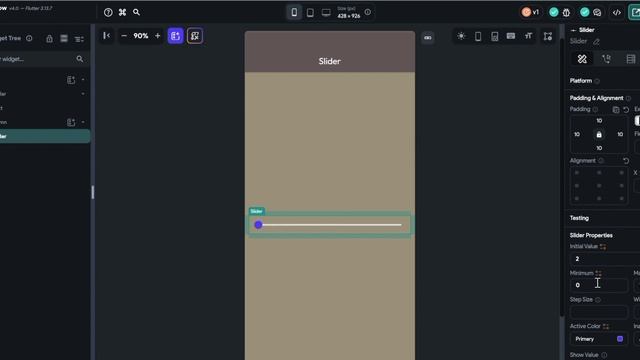Click info icon beside canvas size
Image resolution: width=640 pixels, height=360 pixels.
coord(368,12)
